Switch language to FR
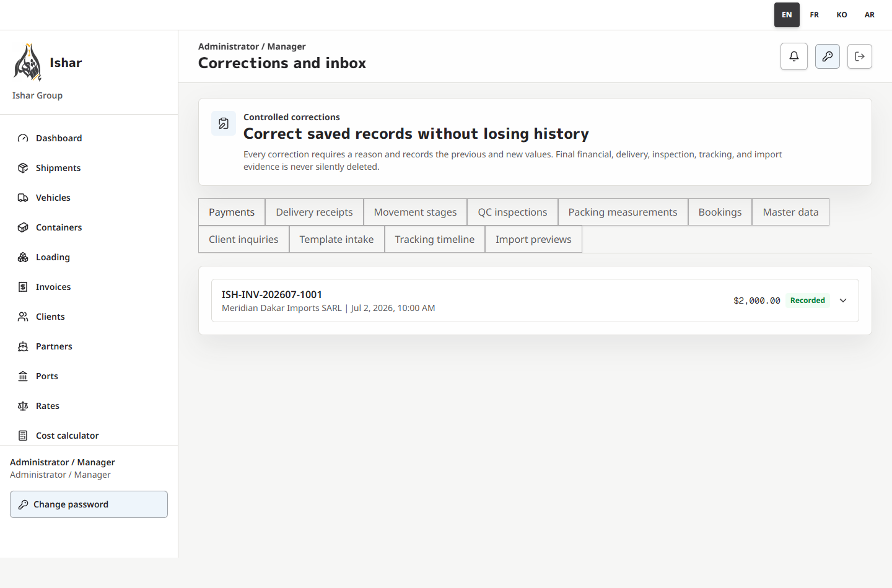 (x=815, y=15)
